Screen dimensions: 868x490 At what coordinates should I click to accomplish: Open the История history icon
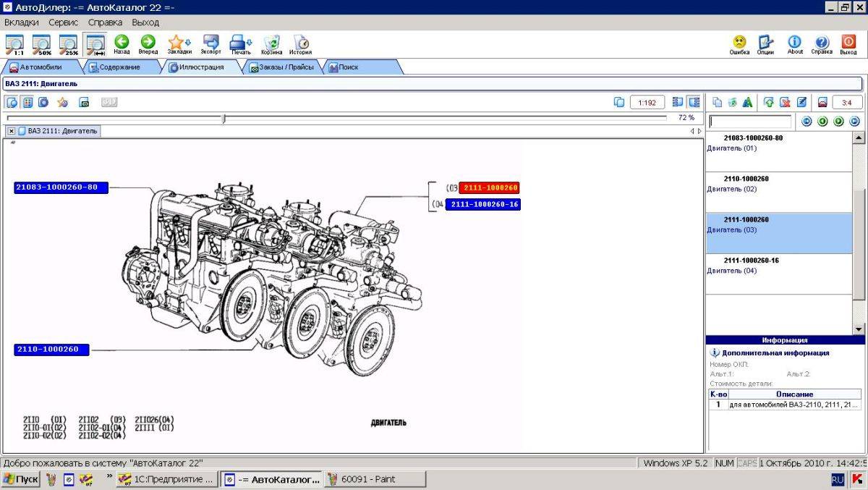click(301, 42)
